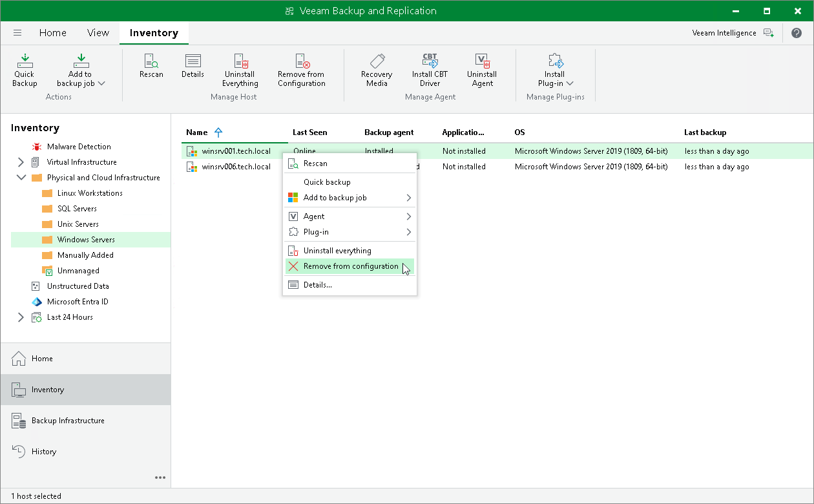Click the '1 host selected' status text
The width and height of the screenshot is (814, 504).
[x=36, y=496]
